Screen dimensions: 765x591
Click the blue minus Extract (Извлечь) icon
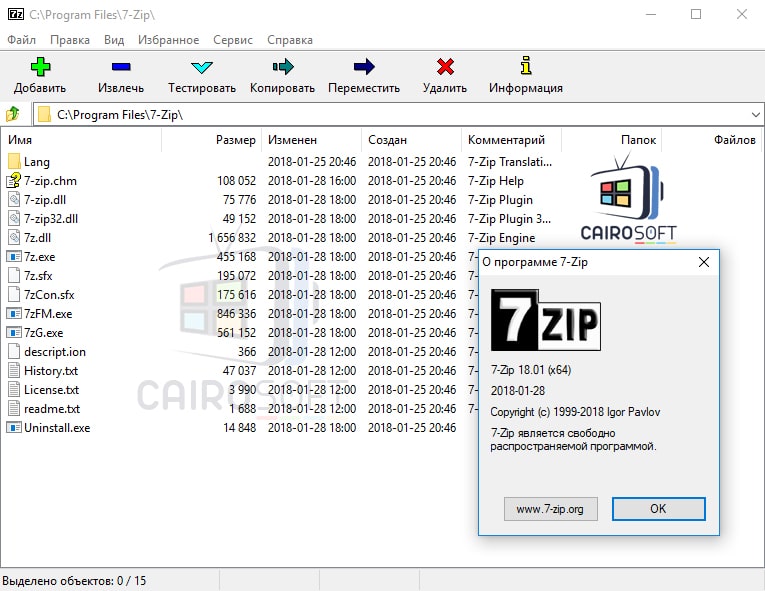pos(121,67)
